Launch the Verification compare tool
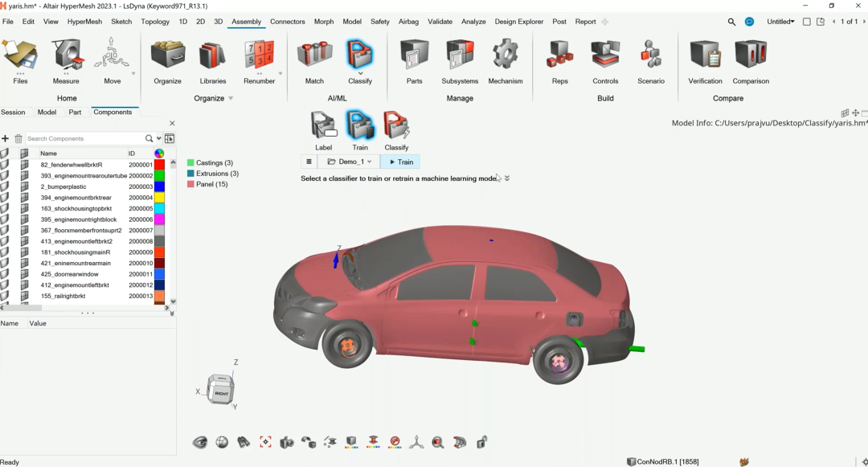 click(x=706, y=61)
